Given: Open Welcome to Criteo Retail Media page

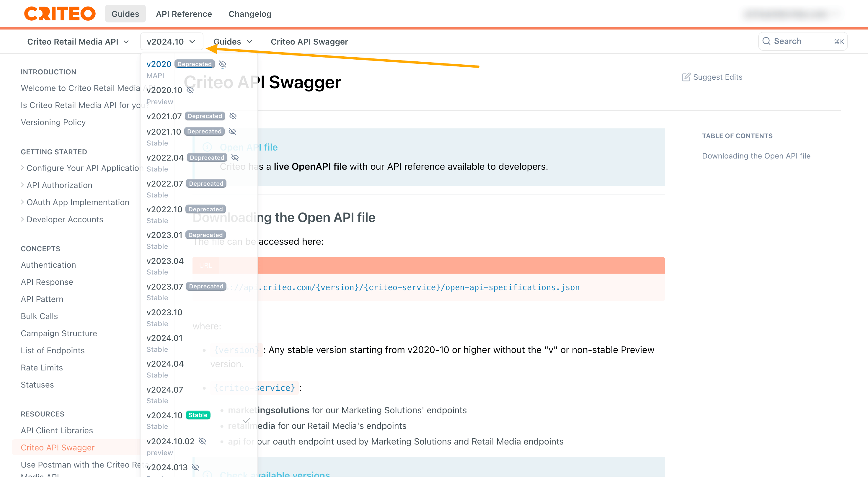Looking at the screenshot, I should 80,88.
